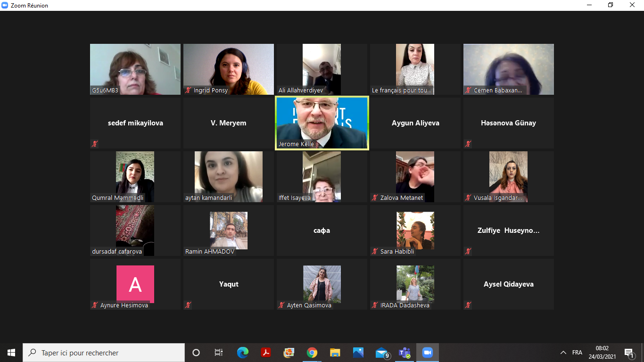Click the muted mic icon beside Zalova Metanet
This screenshot has height=362, width=644.
375,197
